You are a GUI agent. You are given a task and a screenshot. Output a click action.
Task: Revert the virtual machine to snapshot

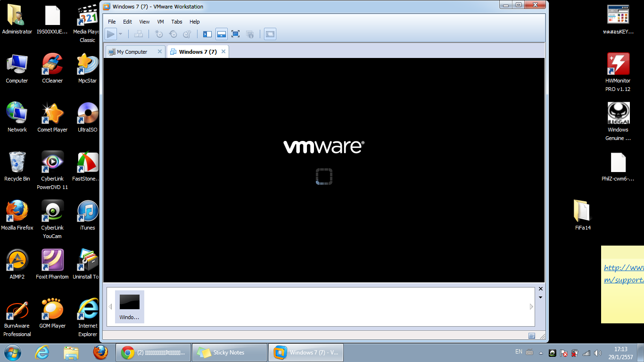[x=173, y=34]
